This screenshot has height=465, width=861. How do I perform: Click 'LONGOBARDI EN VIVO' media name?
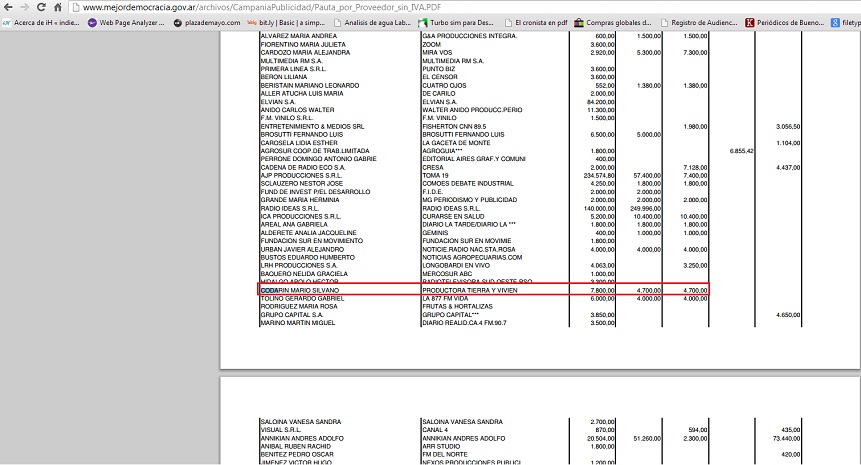(x=456, y=266)
